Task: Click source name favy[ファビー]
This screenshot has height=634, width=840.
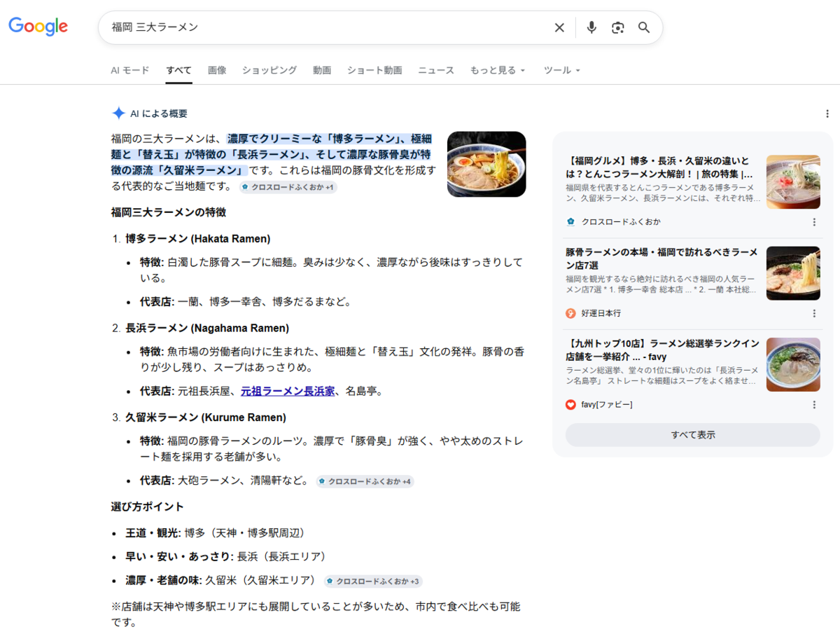Action: point(607,404)
